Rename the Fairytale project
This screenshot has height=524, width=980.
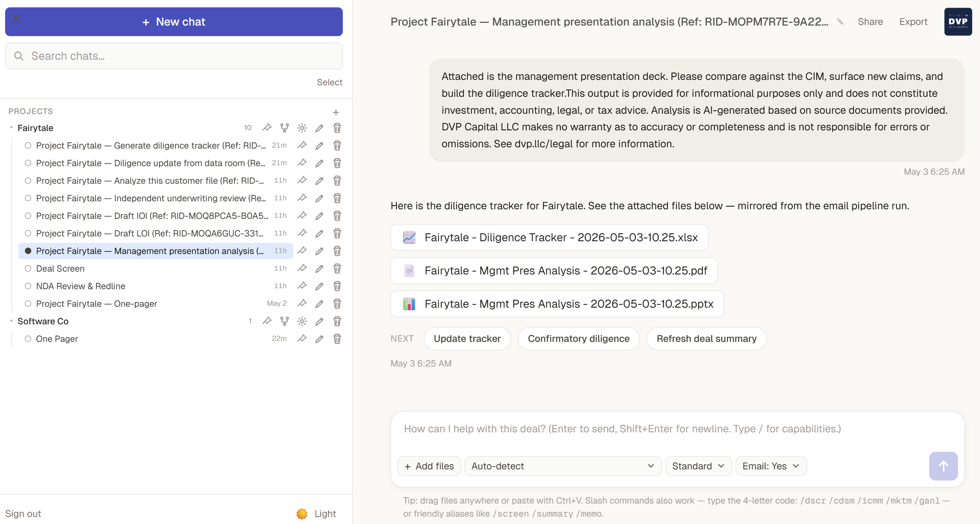(x=320, y=128)
